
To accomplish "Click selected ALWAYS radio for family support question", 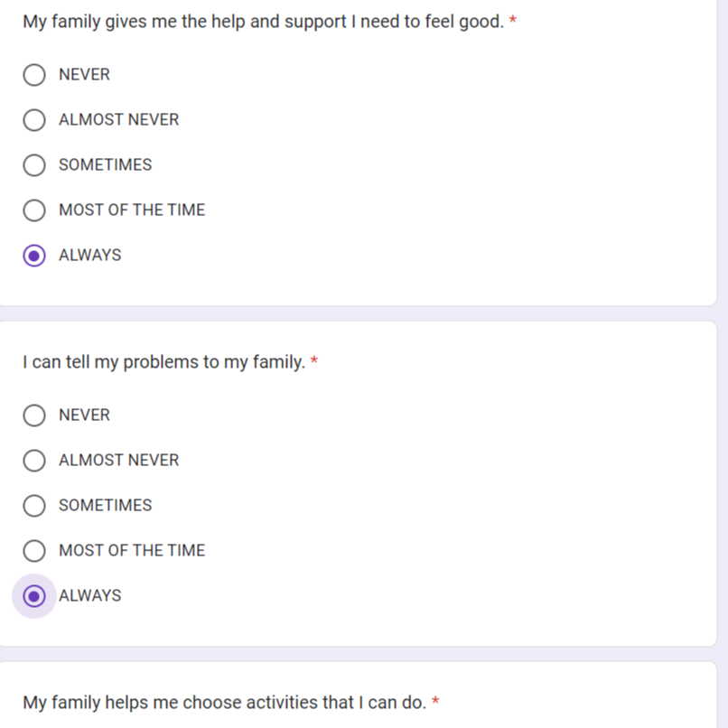I will (34, 256).
